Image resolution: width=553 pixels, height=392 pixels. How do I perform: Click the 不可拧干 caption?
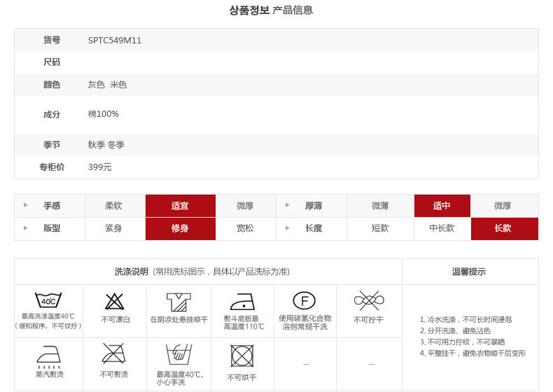pyautogui.click(x=368, y=320)
